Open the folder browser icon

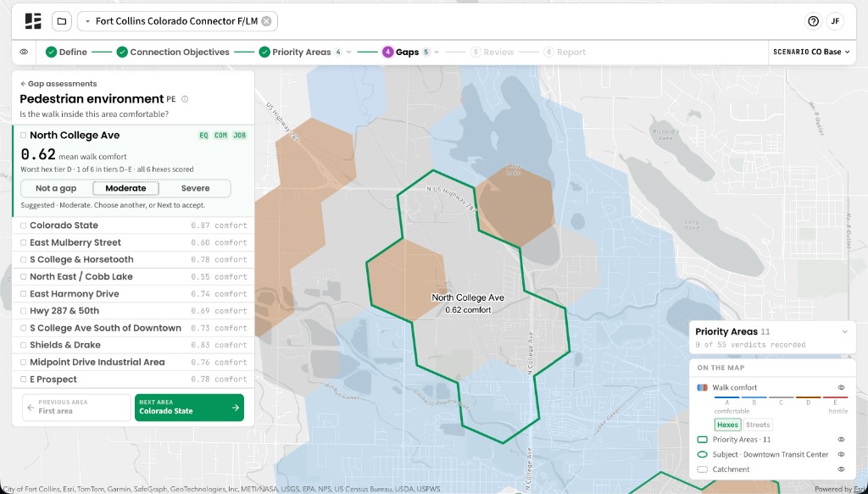pos(61,21)
